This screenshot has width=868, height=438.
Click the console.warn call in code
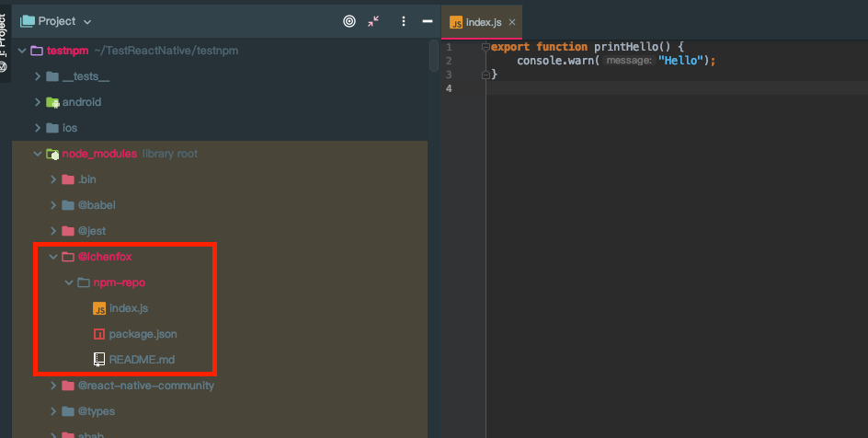[555, 61]
